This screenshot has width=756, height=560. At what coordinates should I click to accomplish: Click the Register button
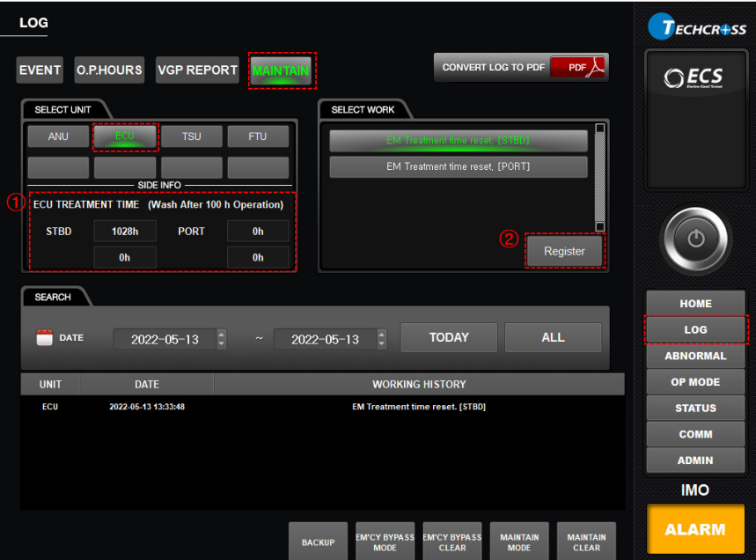(565, 251)
